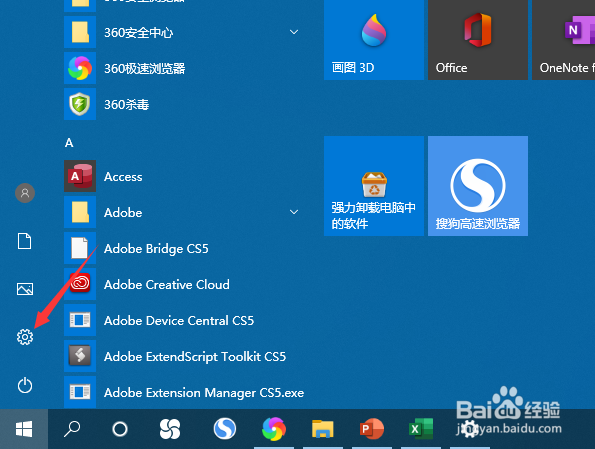Open 360 speed browser on taskbar
Viewport: 595px width, 449px height.
[x=274, y=429]
